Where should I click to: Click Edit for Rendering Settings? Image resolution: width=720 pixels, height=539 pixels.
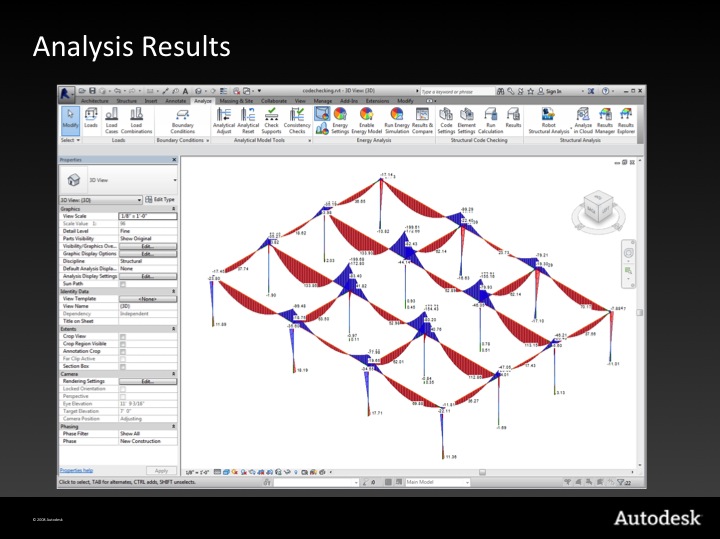click(x=147, y=382)
